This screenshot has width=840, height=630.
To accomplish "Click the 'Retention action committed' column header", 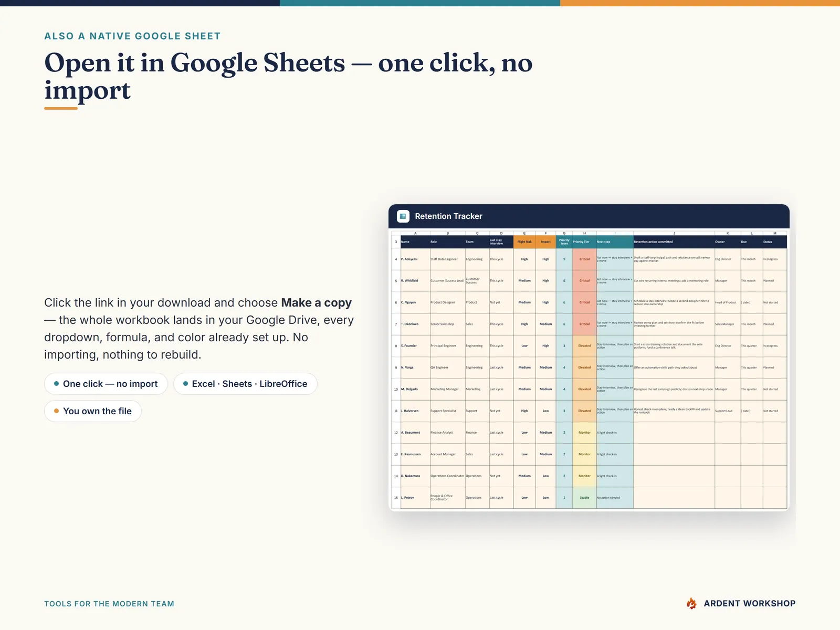I will pyautogui.click(x=674, y=242).
